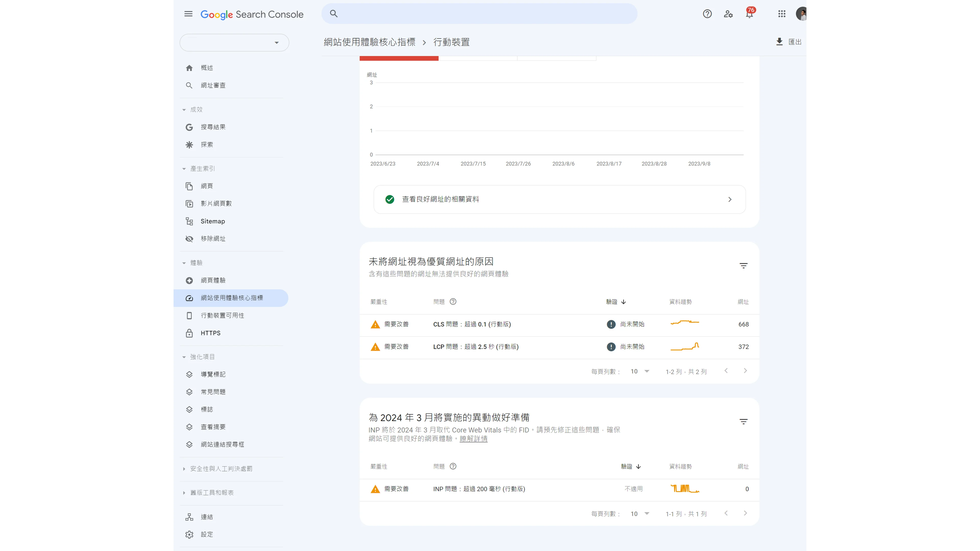Open users and permissions icon
This screenshot has height=551, width=980.
[x=728, y=14]
